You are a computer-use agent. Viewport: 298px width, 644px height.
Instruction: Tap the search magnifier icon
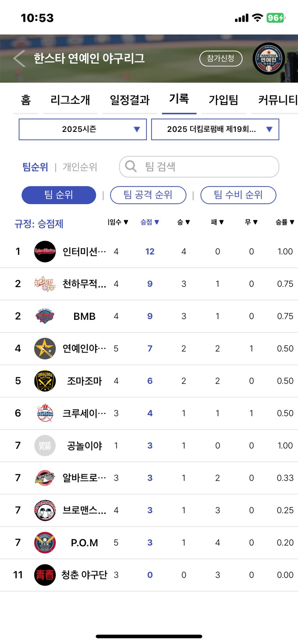131,166
